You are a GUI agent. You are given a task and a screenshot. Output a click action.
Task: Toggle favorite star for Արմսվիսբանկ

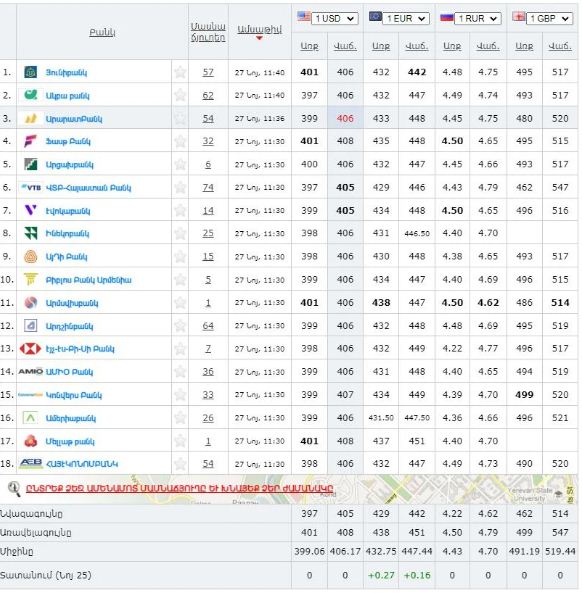click(180, 303)
